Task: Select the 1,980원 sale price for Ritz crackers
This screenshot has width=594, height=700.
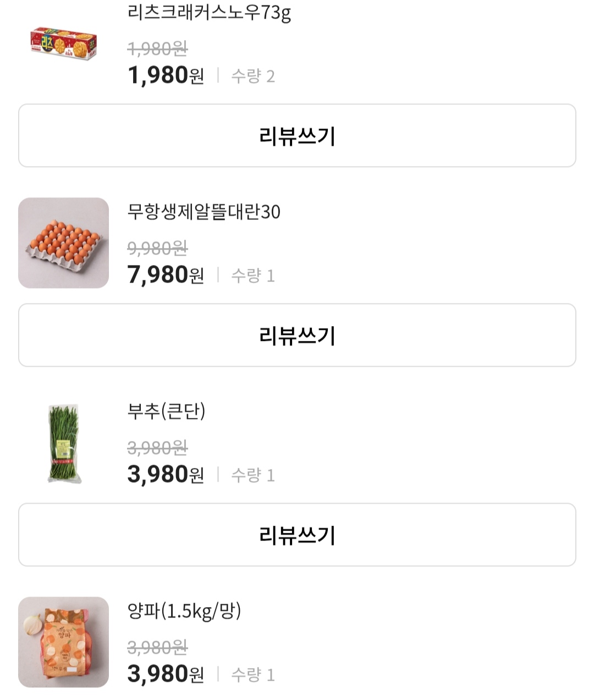Action: [x=166, y=75]
